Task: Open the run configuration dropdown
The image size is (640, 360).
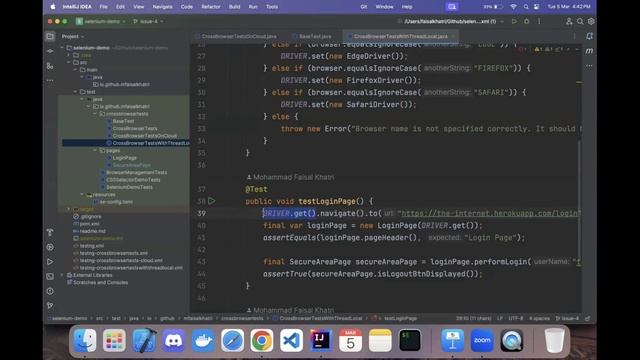Action: pyautogui.click(x=451, y=21)
